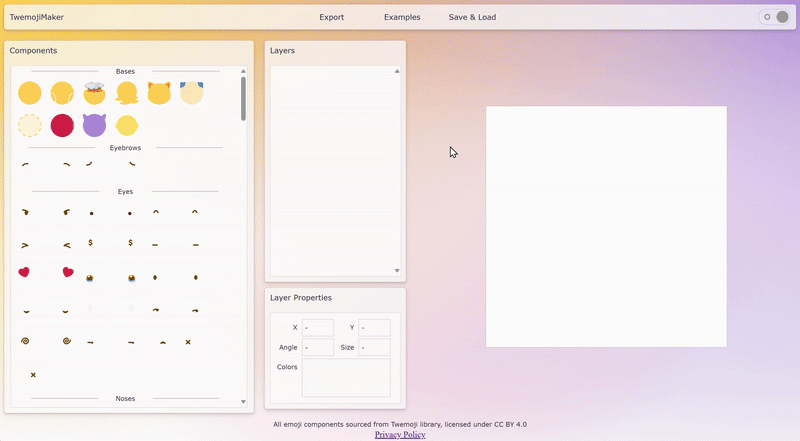The width and height of the screenshot is (800, 441).
Task: Add the cat face base
Action: pos(158,93)
